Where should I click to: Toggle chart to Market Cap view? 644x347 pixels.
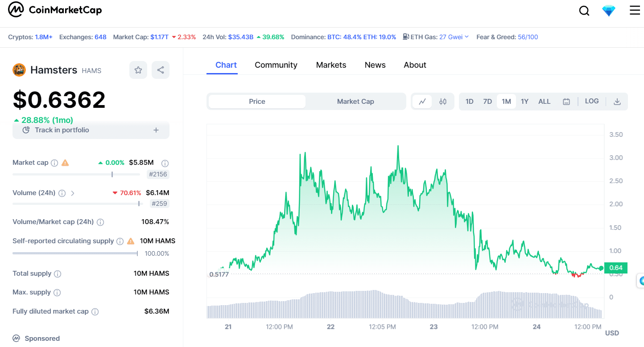click(355, 102)
